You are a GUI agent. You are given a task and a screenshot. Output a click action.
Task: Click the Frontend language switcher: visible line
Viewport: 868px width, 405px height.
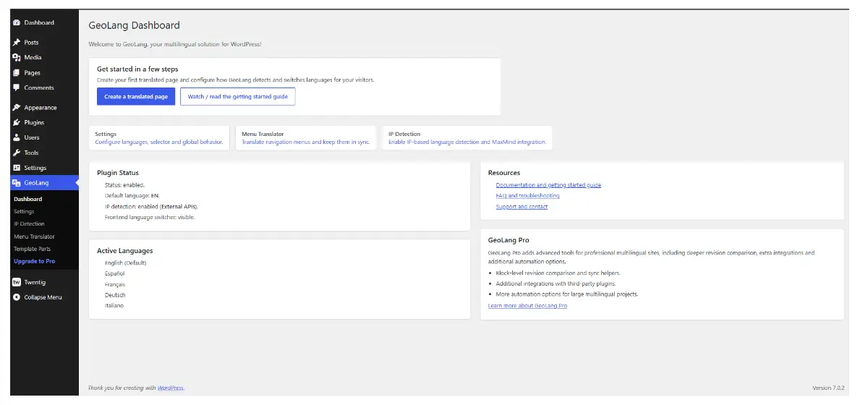click(150, 217)
